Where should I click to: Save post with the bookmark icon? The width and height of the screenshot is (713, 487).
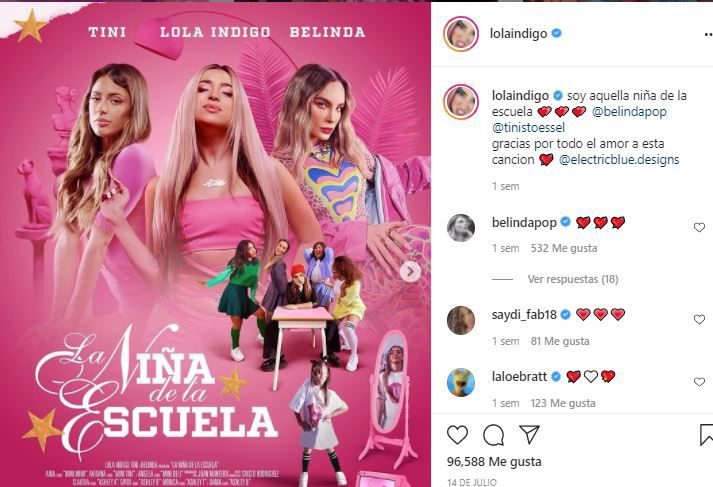click(706, 435)
